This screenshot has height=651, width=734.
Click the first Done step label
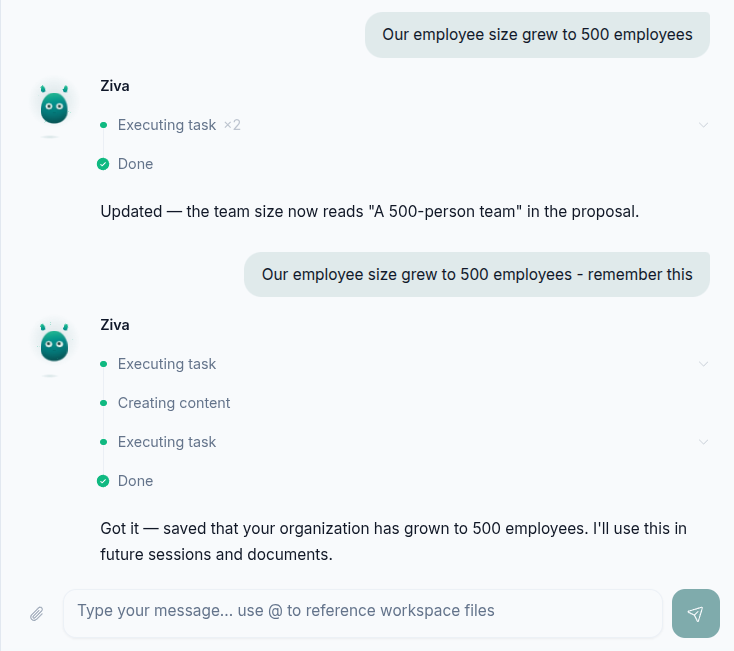pos(135,164)
